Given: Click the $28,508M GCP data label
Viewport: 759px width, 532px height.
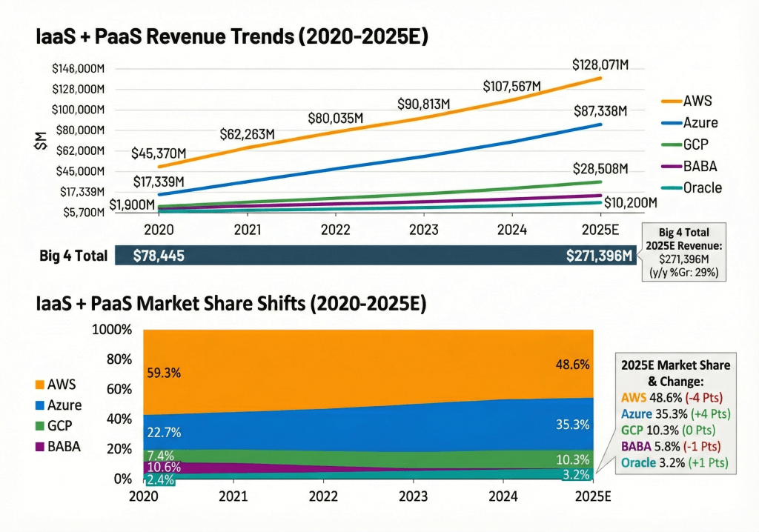Looking at the screenshot, I should 600,168.
